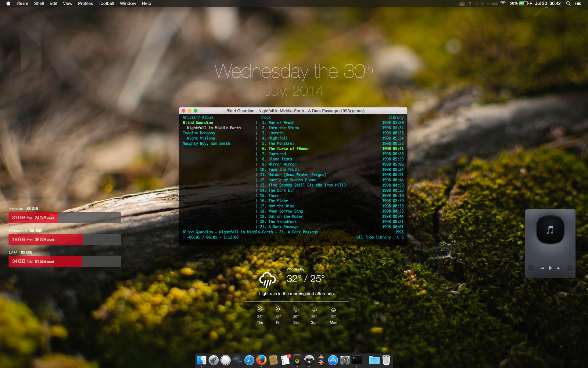Select Blind Guardian artist in cmus

point(198,123)
